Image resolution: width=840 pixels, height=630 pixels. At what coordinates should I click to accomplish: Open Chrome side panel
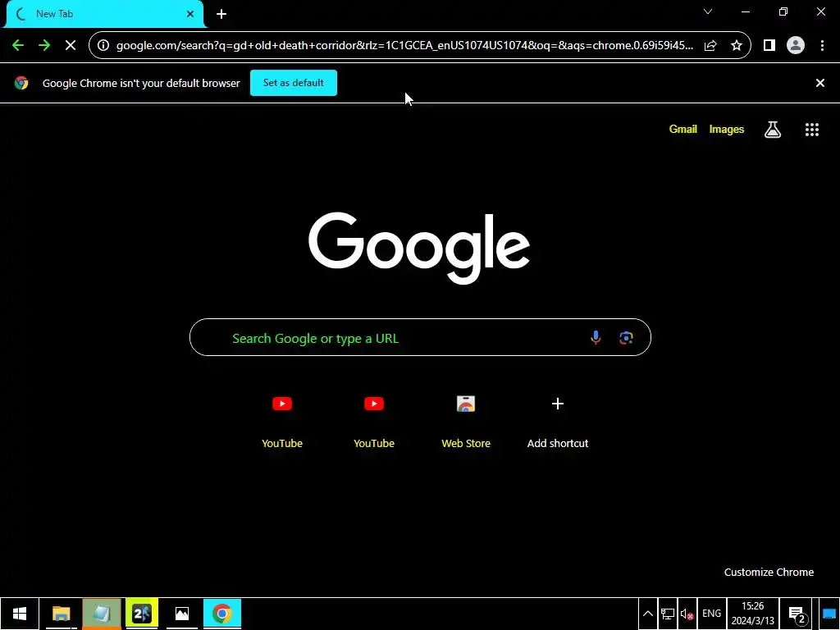click(x=769, y=46)
